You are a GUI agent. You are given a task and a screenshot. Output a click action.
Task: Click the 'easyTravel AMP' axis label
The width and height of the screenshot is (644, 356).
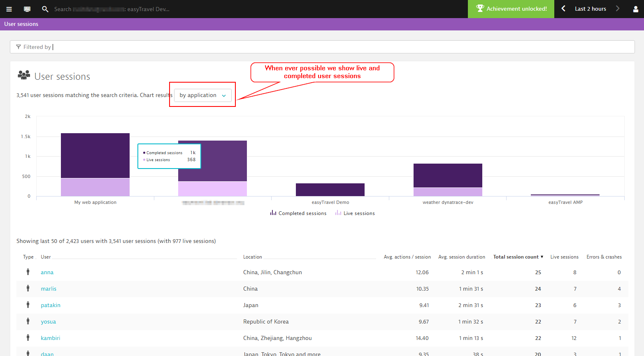tap(565, 202)
